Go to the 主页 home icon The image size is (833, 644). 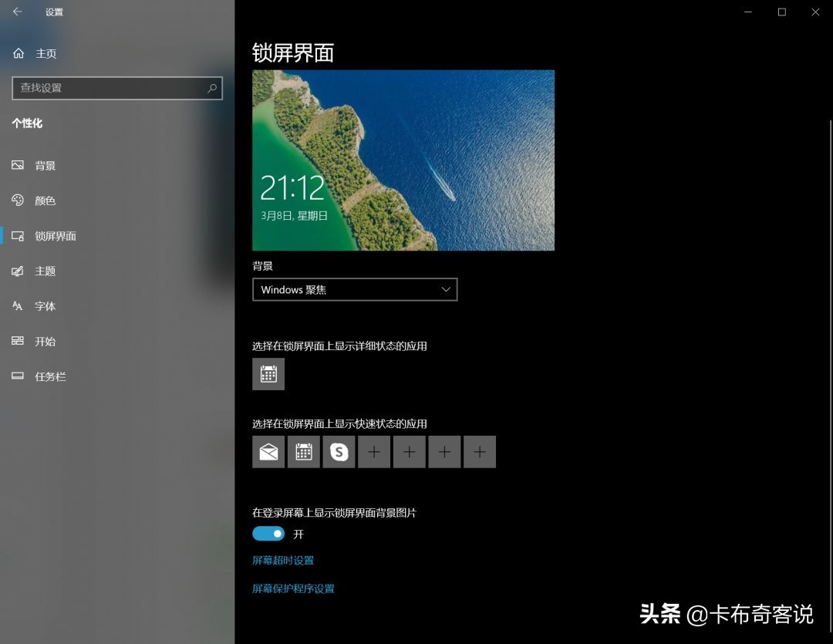[x=19, y=53]
